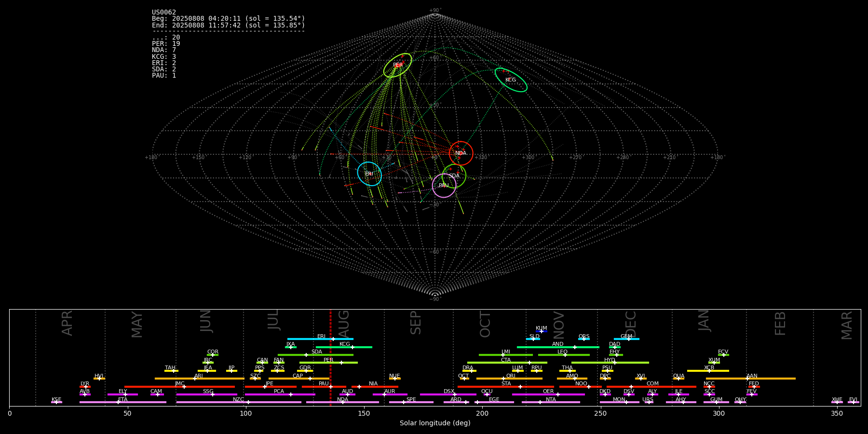Click the +330 longitude label on sky map
Viewport: 868px width, 434px height.
[x=481, y=157]
